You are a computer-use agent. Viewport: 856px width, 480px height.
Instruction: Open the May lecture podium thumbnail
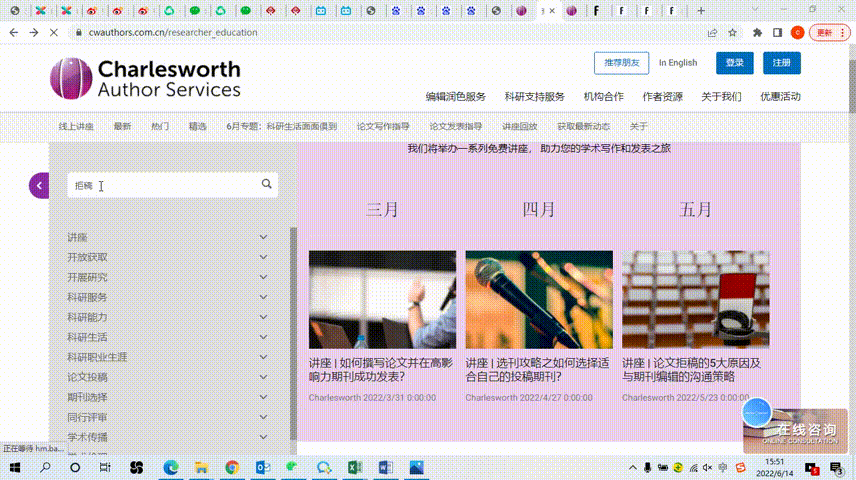coord(696,299)
